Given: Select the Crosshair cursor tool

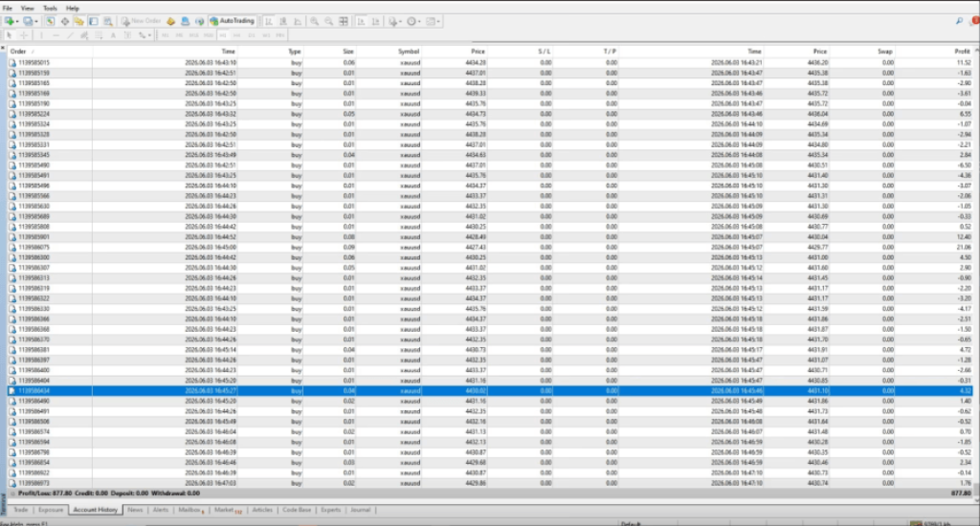Looking at the screenshot, I should click(24, 35).
